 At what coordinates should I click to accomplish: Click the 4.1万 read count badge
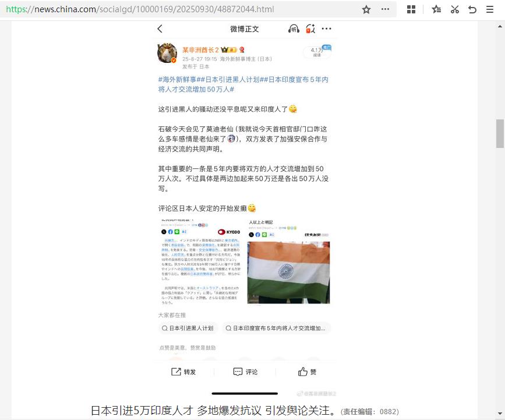tap(317, 51)
